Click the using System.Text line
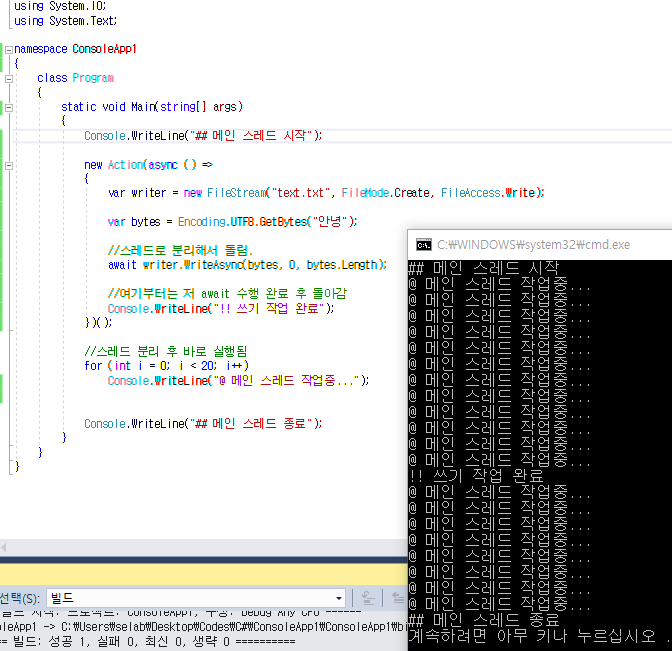The width and height of the screenshot is (672, 651). click(x=58, y=20)
